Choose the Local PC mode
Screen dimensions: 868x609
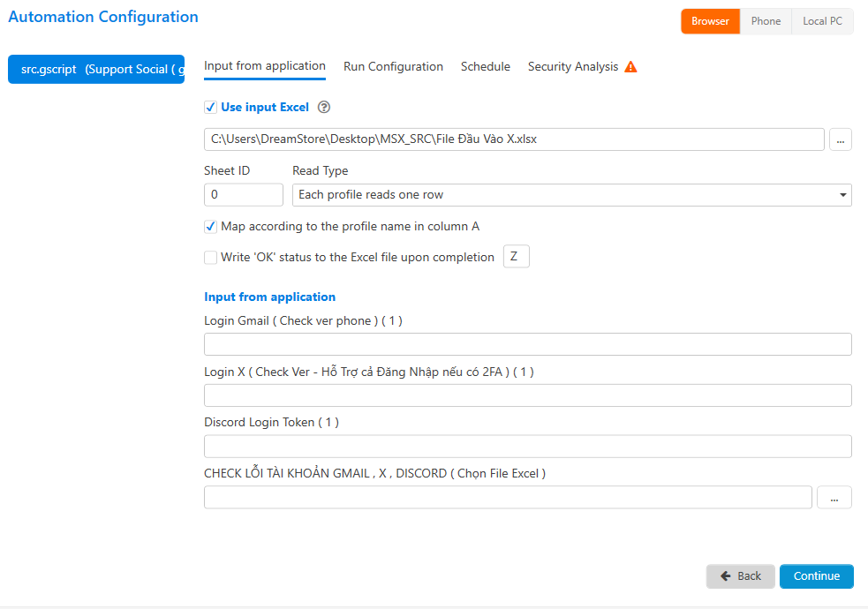pos(822,21)
